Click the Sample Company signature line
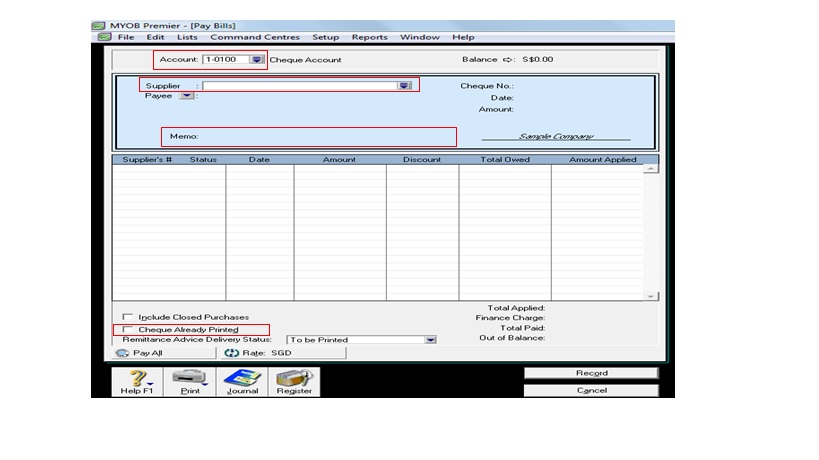 pos(556,136)
